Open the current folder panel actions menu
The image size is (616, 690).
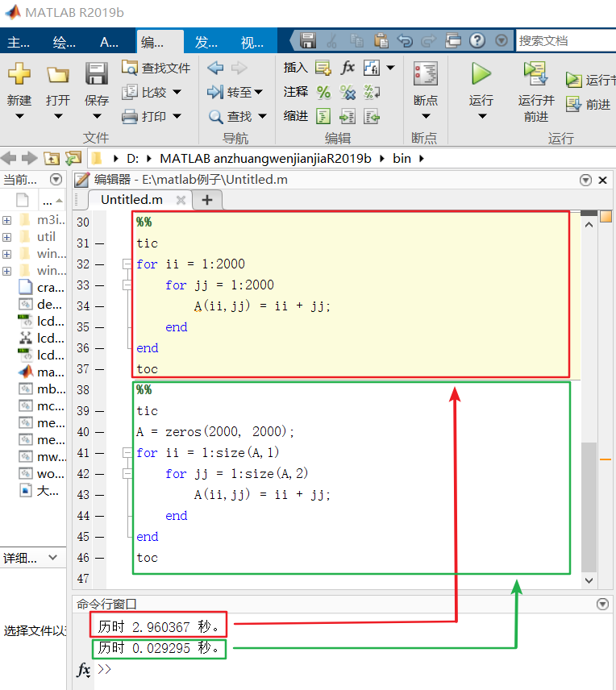click(x=56, y=179)
